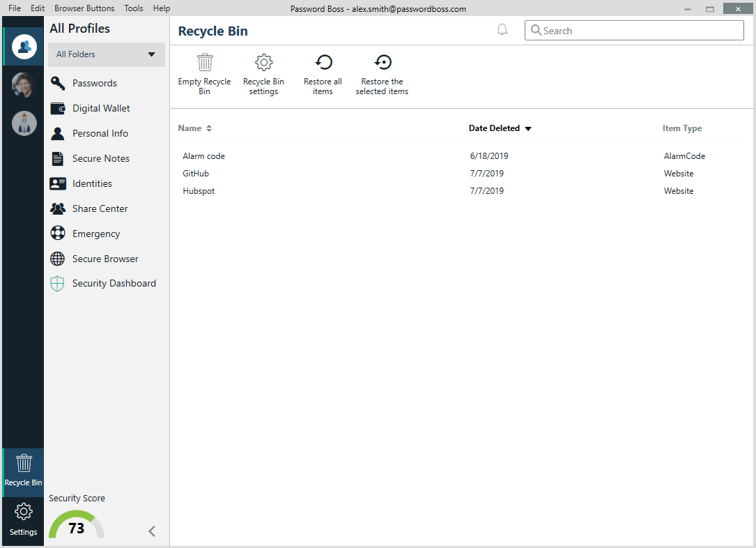Open the Help menu
Image resolution: width=756 pixels, height=548 pixels.
coord(162,8)
